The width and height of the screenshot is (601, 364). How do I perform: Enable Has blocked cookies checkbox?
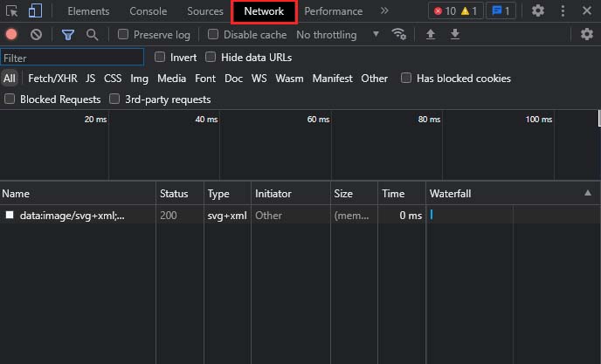406,79
